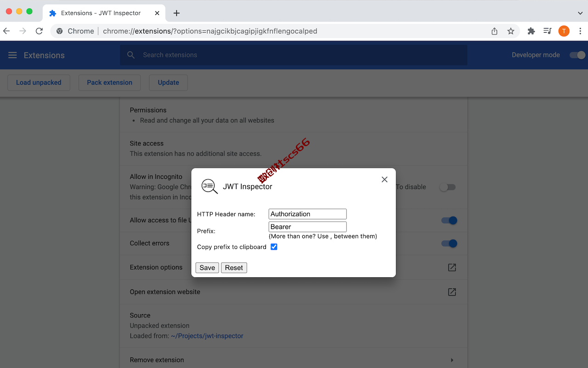Click the Site access heading
Screen dimensions: 588x368
pos(147,144)
